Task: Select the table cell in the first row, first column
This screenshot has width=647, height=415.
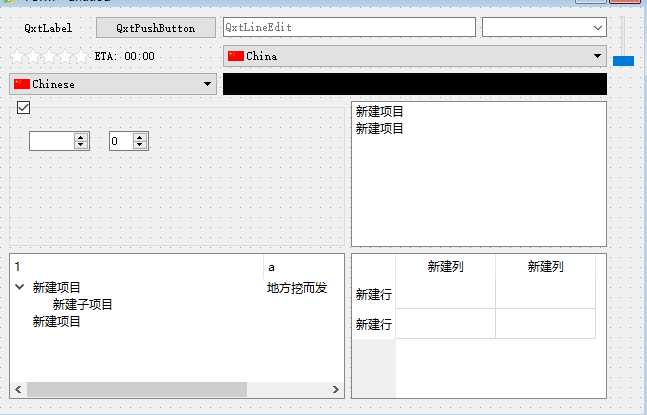Action: coord(446,294)
